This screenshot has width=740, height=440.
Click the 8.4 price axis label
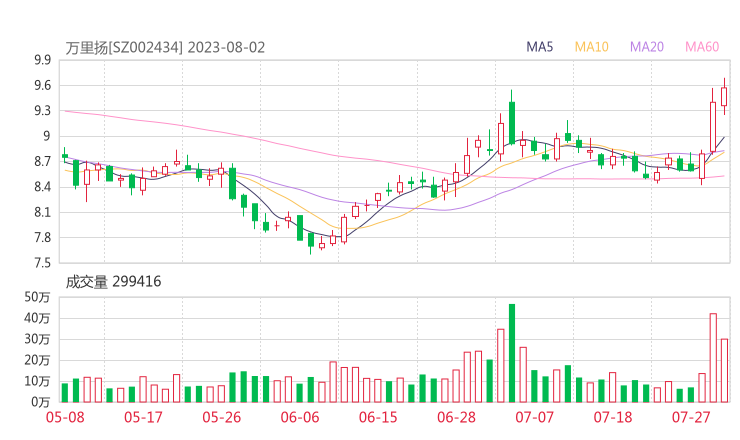(x=42, y=187)
